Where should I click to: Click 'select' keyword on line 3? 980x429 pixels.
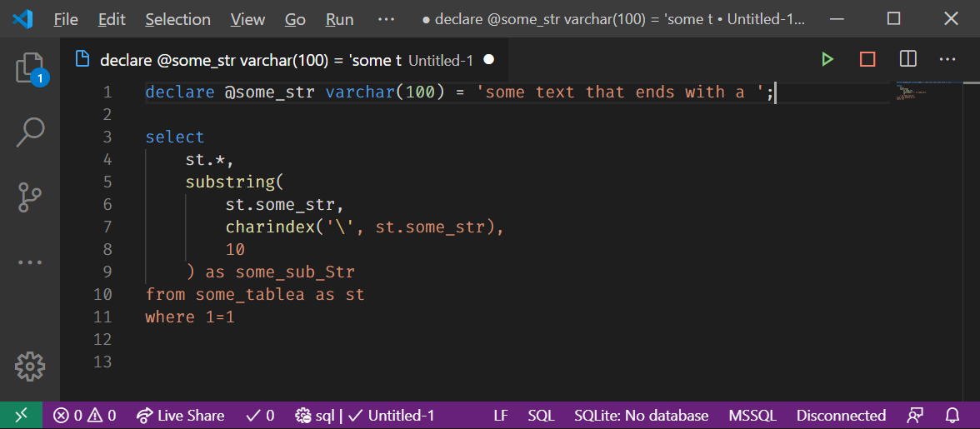click(x=175, y=137)
